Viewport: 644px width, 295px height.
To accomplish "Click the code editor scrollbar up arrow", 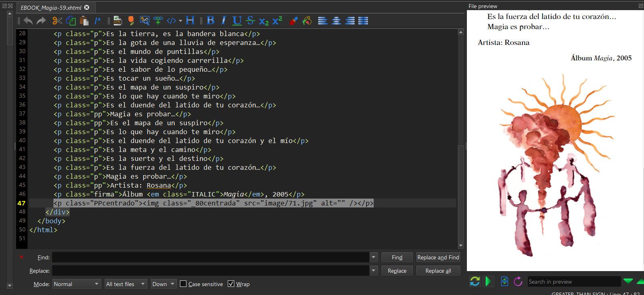I will [x=461, y=32].
